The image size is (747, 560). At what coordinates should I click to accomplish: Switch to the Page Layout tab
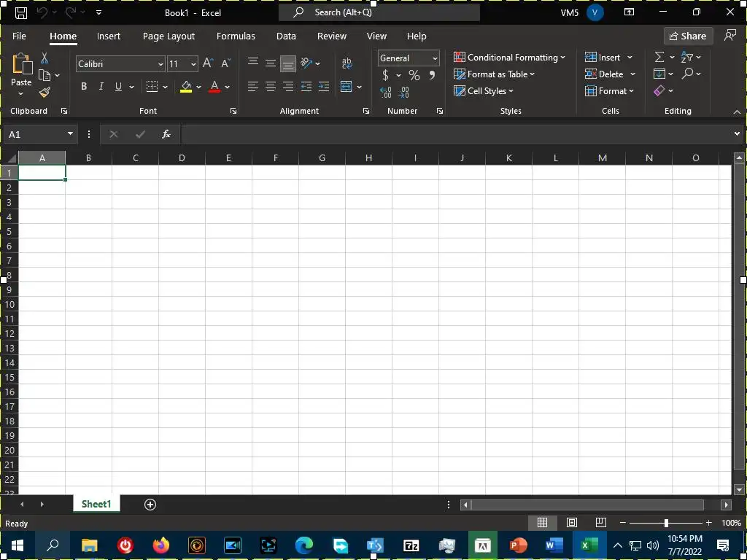(x=169, y=36)
